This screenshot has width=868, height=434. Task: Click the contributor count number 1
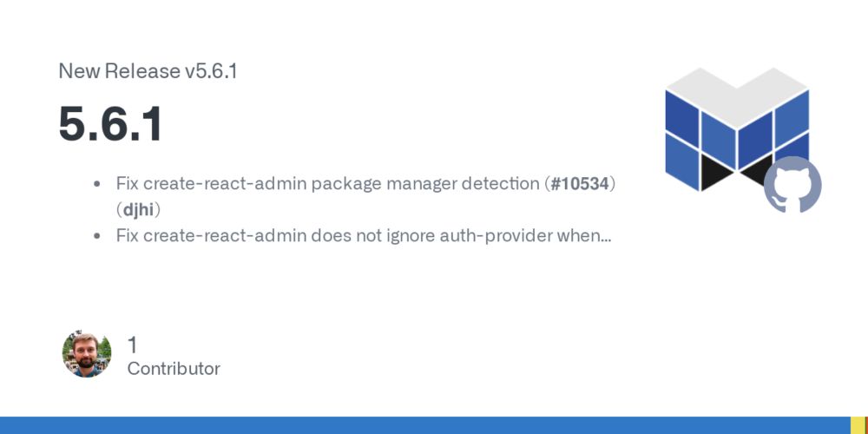[x=132, y=345]
